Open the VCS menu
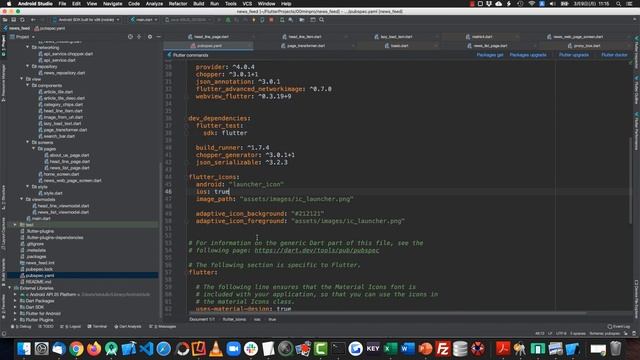This screenshot has width=640, height=360. 247,4
